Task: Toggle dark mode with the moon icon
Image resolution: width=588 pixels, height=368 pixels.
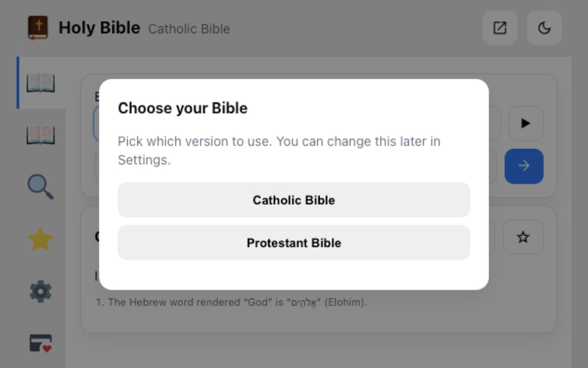Action: point(544,28)
